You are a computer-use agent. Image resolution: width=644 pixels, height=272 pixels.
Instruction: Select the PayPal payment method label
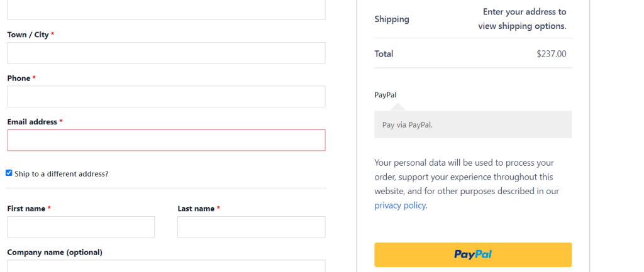point(386,95)
